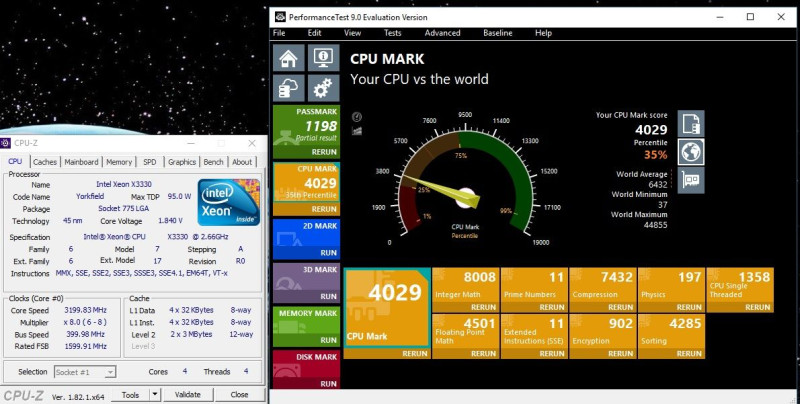Switch to the SPD tab in CPU-Z
This screenshot has width=800, height=404.
150,162
